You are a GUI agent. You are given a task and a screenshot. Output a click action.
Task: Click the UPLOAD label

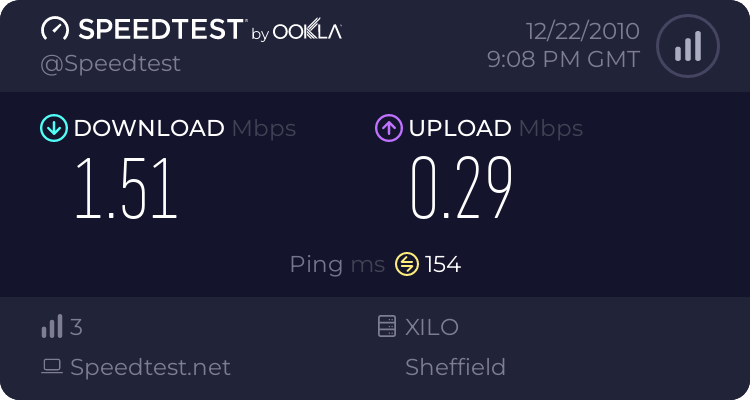pyautogui.click(x=460, y=128)
